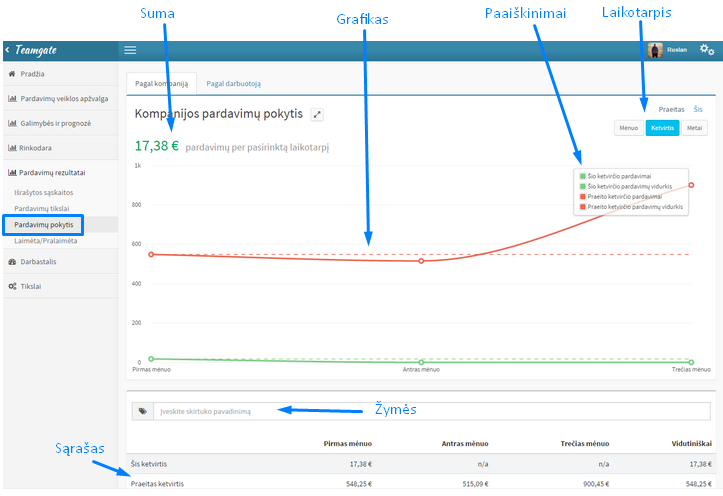723x496 pixels.
Task: Click Kompanijos pardavimų pokytis heading
Action: click(x=219, y=114)
